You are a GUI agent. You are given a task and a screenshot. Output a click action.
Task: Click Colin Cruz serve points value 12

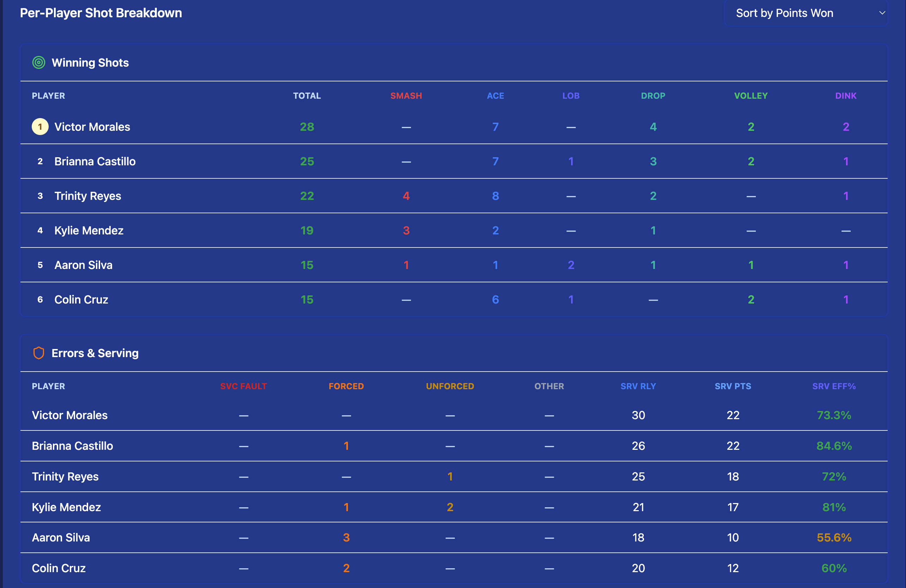pos(733,568)
